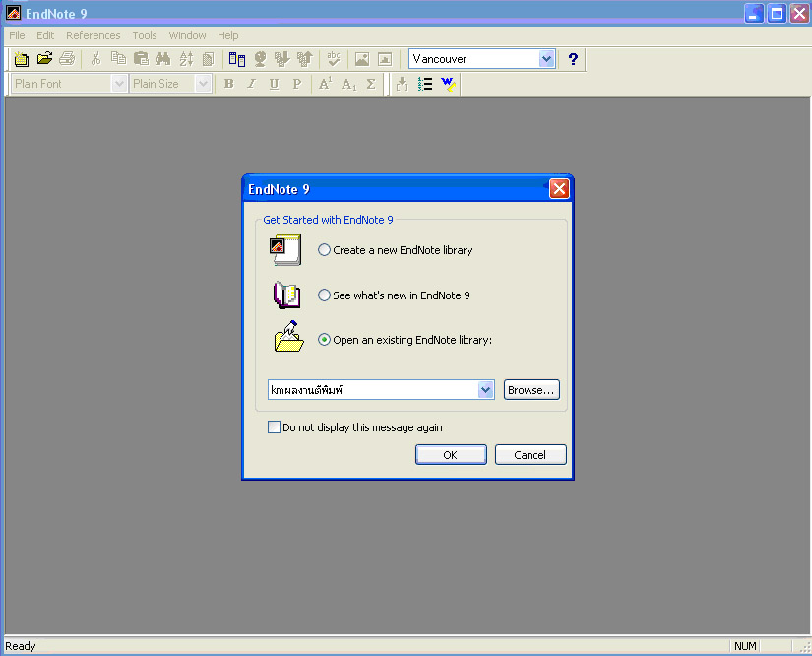The width and height of the screenshot is (812, 656).
Task: Click the Picture with caption toolbar icon
Action: pyautogui.click(x=385, y=59)
